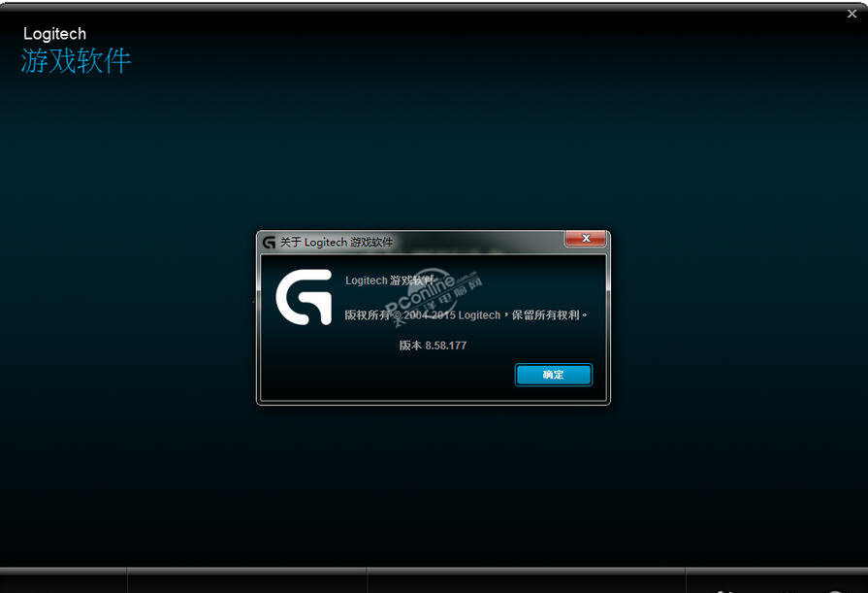Click the version text 版本 8.58.177

pos(433,346)
